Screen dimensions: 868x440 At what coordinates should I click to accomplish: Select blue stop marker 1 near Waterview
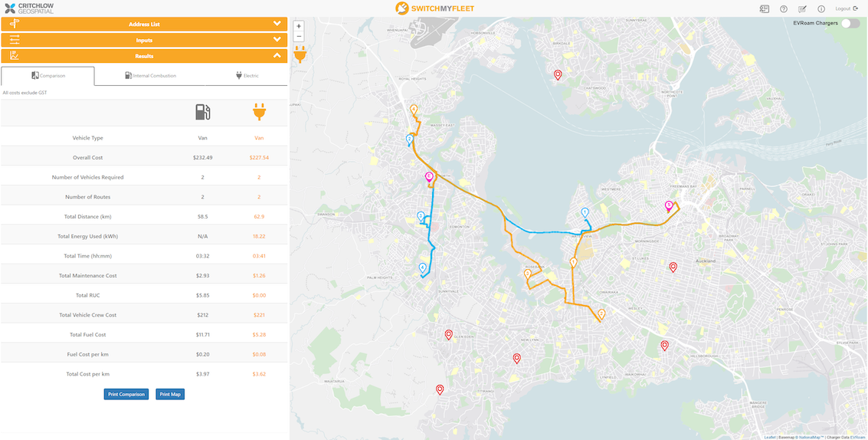coord(585,213)
